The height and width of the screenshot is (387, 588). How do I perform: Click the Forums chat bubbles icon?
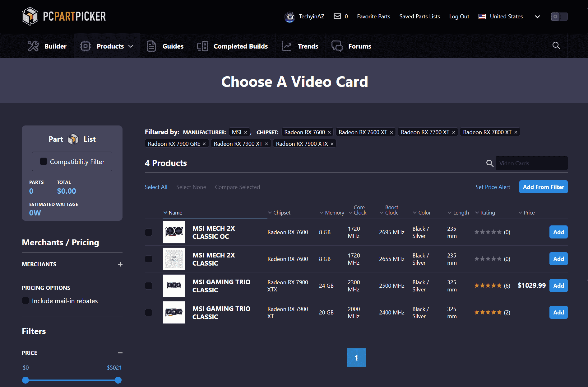click(337, 46)
